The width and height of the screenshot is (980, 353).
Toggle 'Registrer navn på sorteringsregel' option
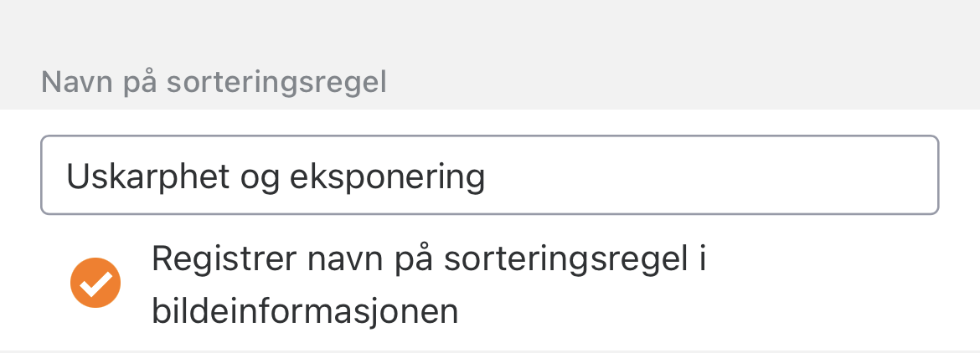tap(95, 284)
